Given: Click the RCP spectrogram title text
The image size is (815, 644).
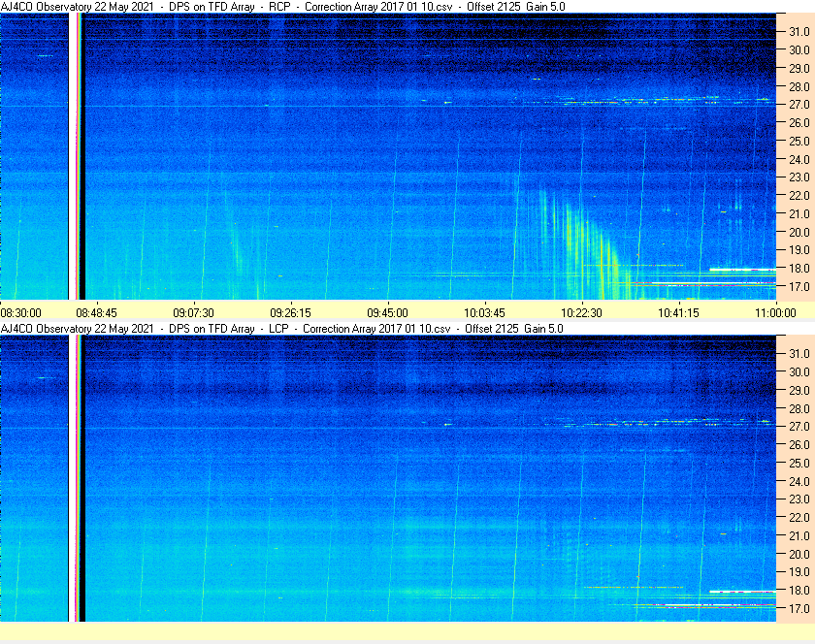Looking at the screenshot, I should (282, 7).
